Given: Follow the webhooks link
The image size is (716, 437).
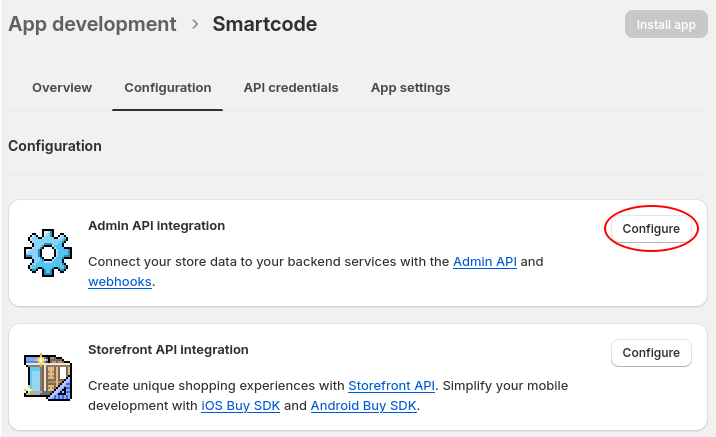Looking at the screenshot, I should [x=120, y=282].
